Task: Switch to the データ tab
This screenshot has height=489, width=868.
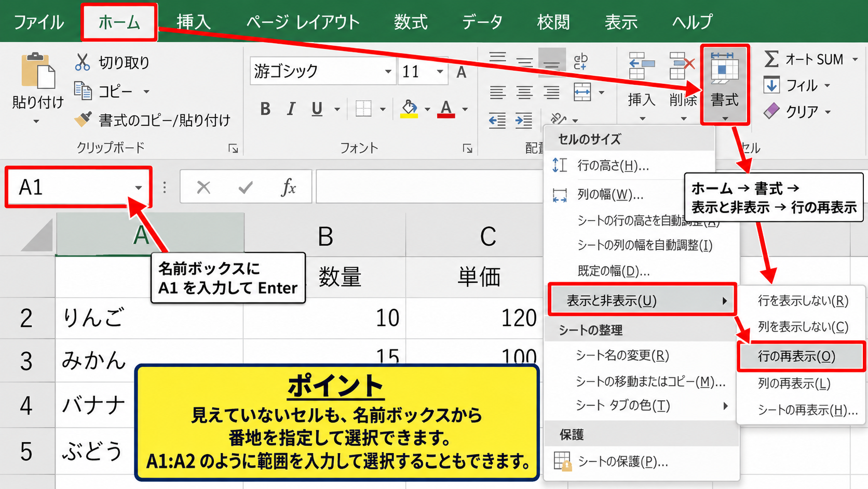Action: click(482, 22)
